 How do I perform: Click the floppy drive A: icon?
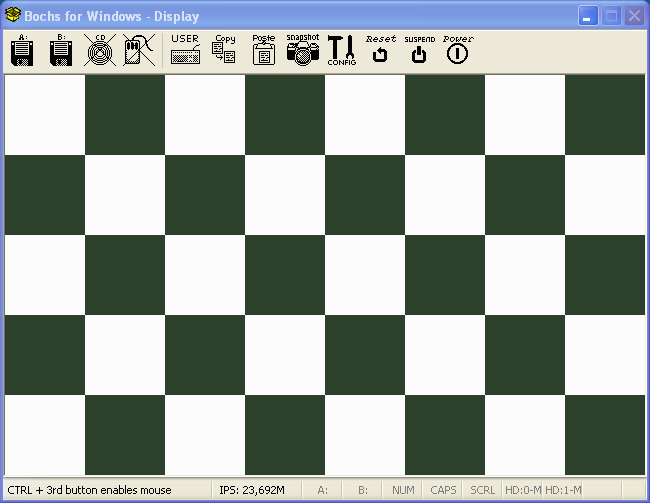coord(21,50)
